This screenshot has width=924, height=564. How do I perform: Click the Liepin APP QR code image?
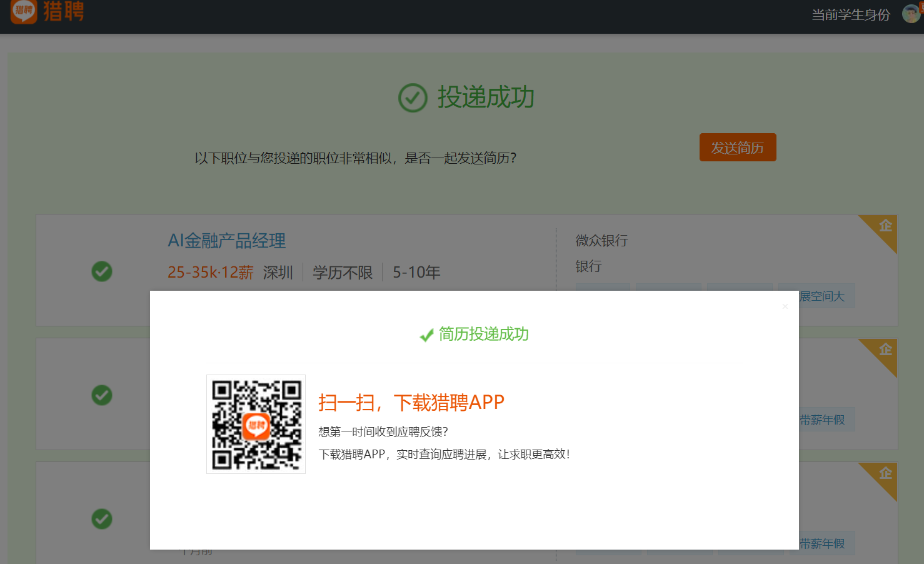click(x=256, y=424)
